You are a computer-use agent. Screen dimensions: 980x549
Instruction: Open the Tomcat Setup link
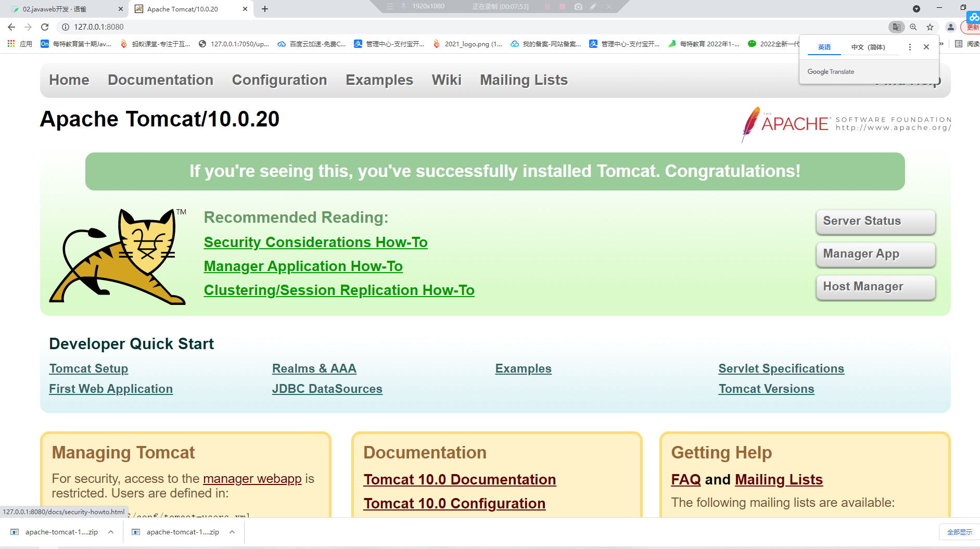88,369
